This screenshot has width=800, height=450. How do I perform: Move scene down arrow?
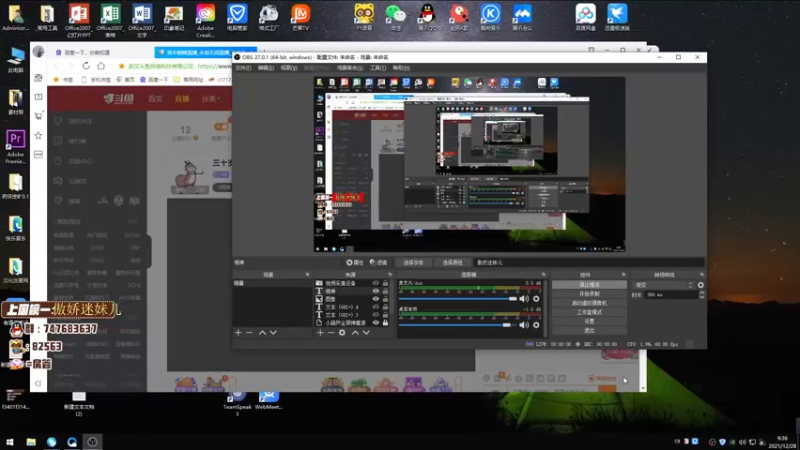pos(273,333)
